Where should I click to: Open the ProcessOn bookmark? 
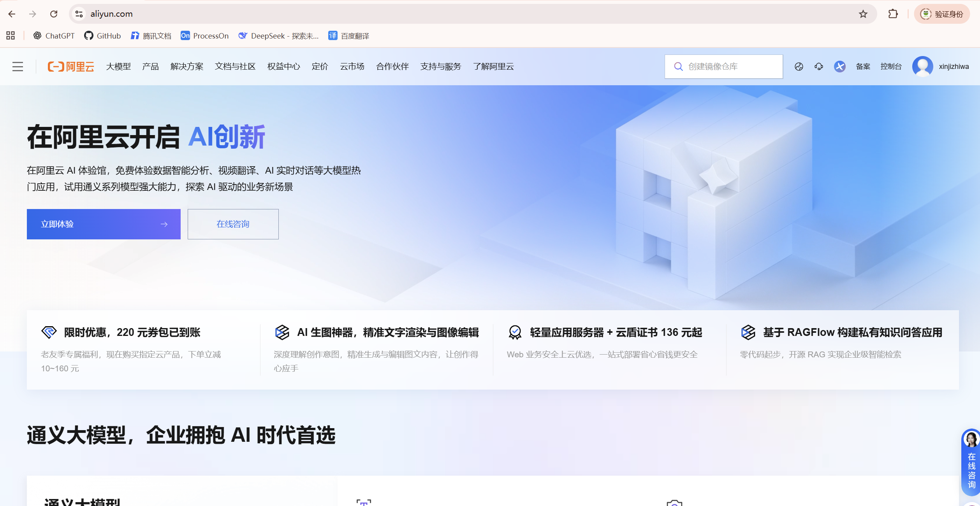pos(204,36)
